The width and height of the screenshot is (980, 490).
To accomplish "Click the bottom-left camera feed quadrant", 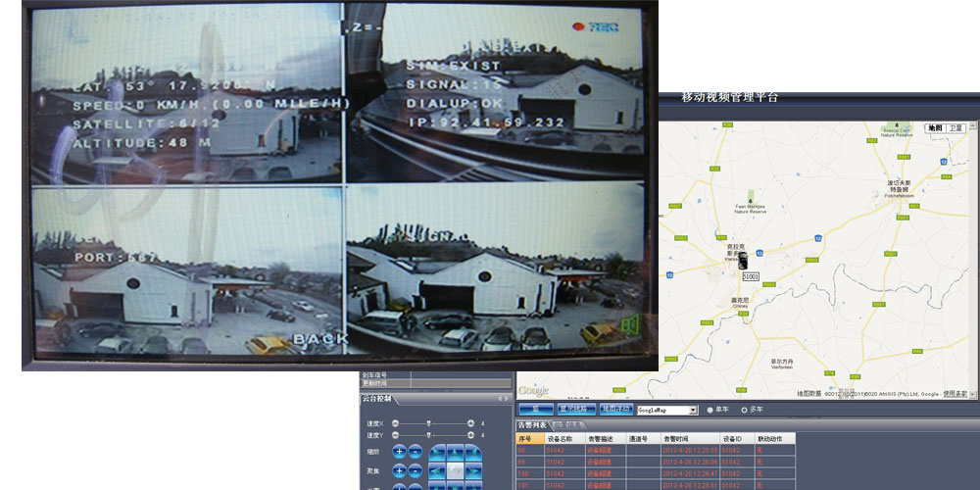I will click(187, 270).
